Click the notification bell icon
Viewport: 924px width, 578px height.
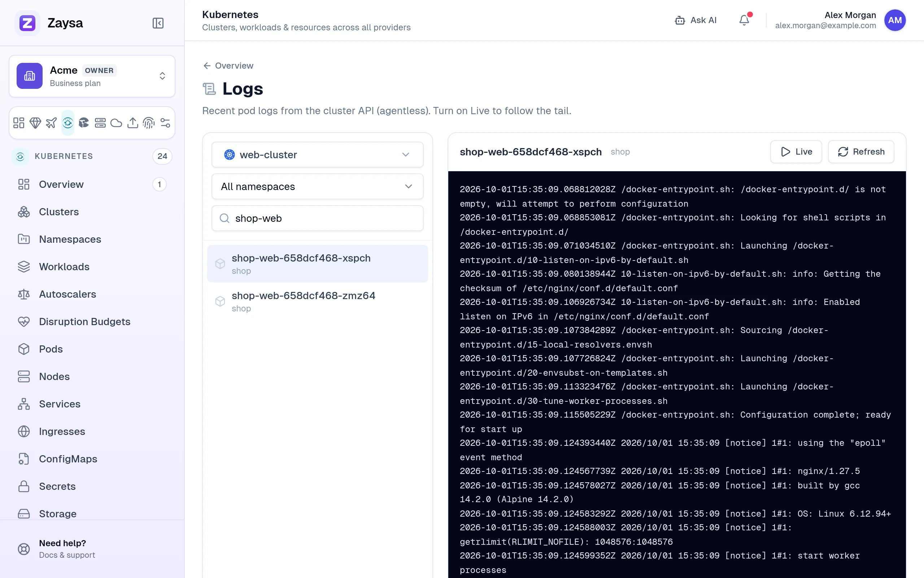744,20
